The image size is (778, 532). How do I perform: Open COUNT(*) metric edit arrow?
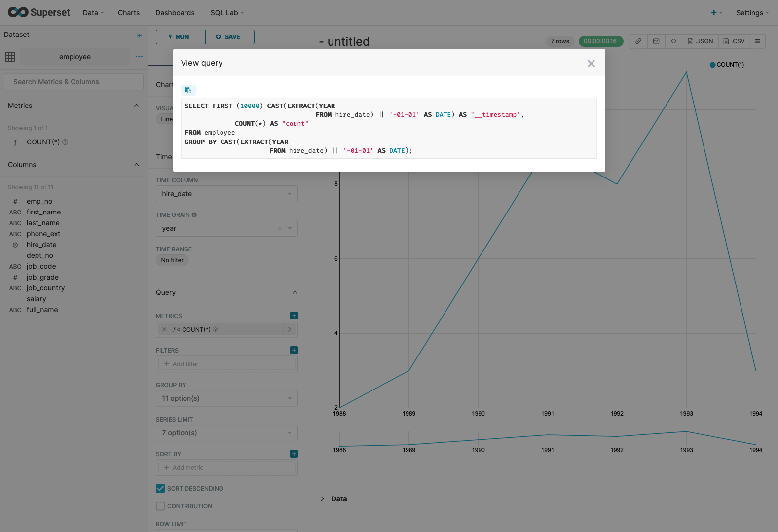tap(290, 329)
